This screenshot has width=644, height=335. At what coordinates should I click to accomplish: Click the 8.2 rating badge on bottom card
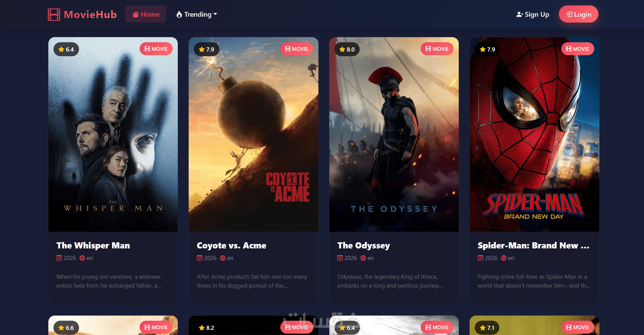207,328
